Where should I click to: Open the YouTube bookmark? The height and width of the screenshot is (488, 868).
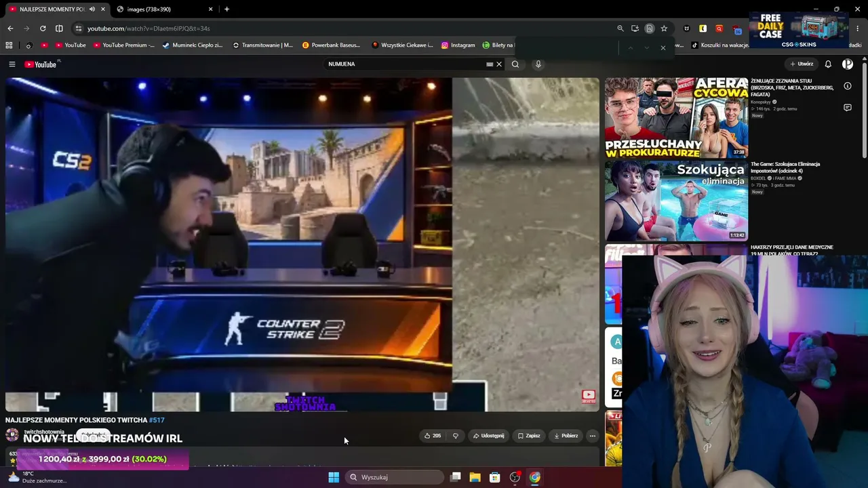(71, 45)
